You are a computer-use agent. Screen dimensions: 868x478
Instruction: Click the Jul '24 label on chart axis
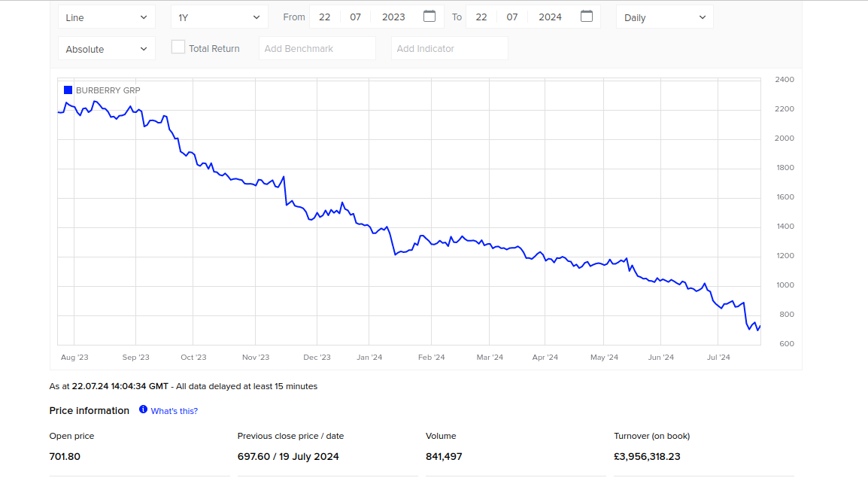pos(718,358)
